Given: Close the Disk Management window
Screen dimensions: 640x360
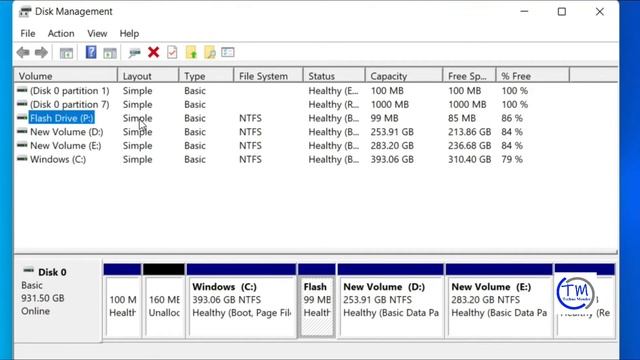Looking at the screenshot, I should coord(599,11).
